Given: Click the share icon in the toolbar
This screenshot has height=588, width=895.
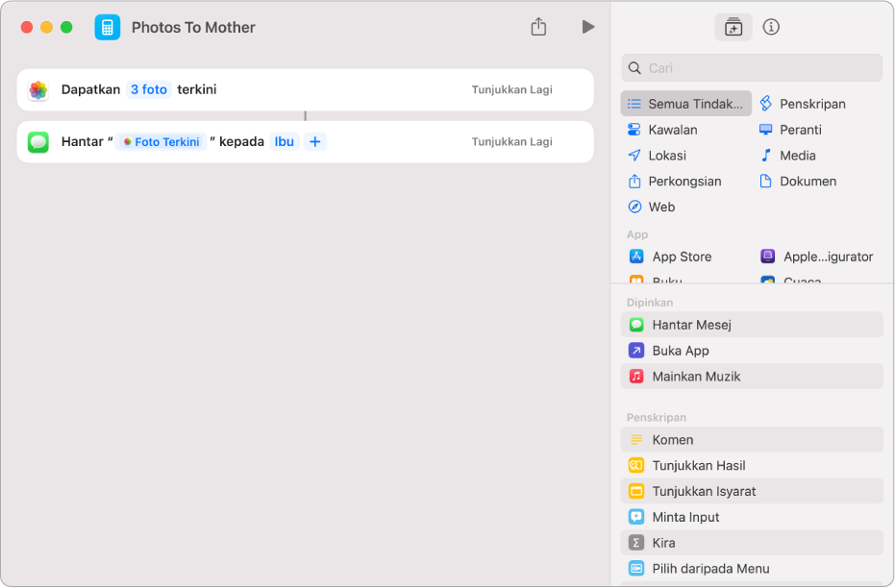Looking at the screenshot, I should [x=538, y=27].
